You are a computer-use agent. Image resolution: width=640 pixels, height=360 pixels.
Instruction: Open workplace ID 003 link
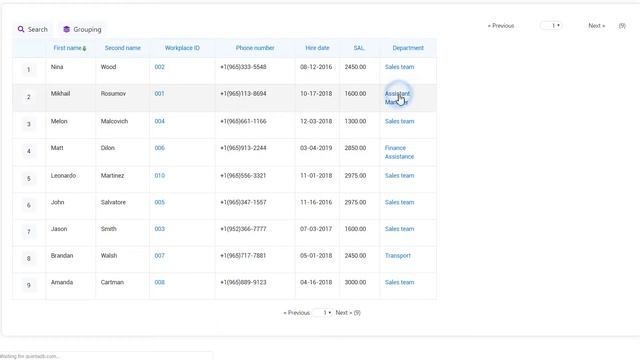(160, 229)
